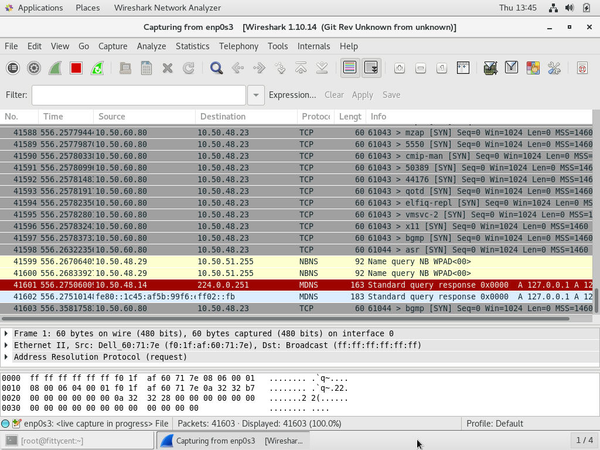Image resolution: width=600 pixels, height=450 pixels.
Task: Open the Places menu in top bar
Action: [x=88, y=8]
